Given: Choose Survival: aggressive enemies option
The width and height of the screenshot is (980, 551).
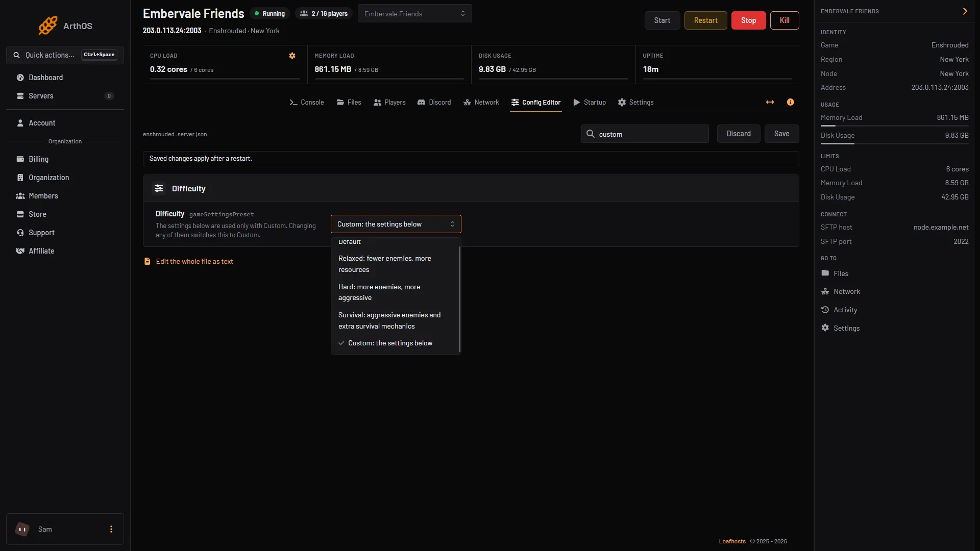Looking at the screenshot, I should (395, 320).
